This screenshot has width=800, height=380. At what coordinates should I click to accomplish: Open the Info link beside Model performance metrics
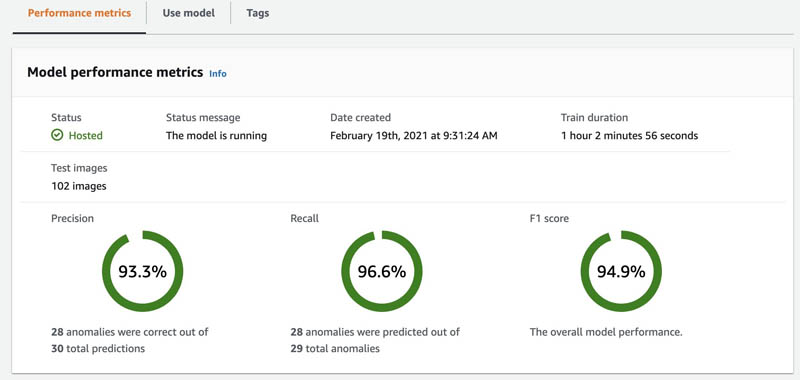click(x=218, y=73)
